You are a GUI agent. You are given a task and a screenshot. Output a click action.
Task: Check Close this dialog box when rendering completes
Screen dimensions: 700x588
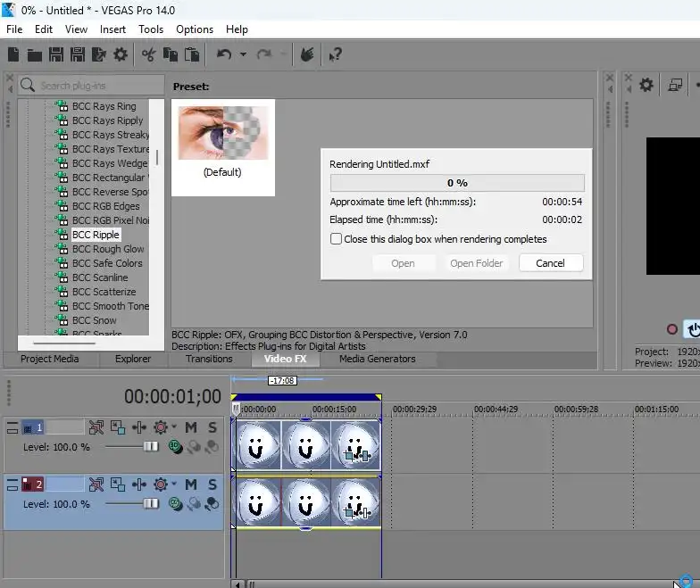pyautogui.click(x=336, y=239)
